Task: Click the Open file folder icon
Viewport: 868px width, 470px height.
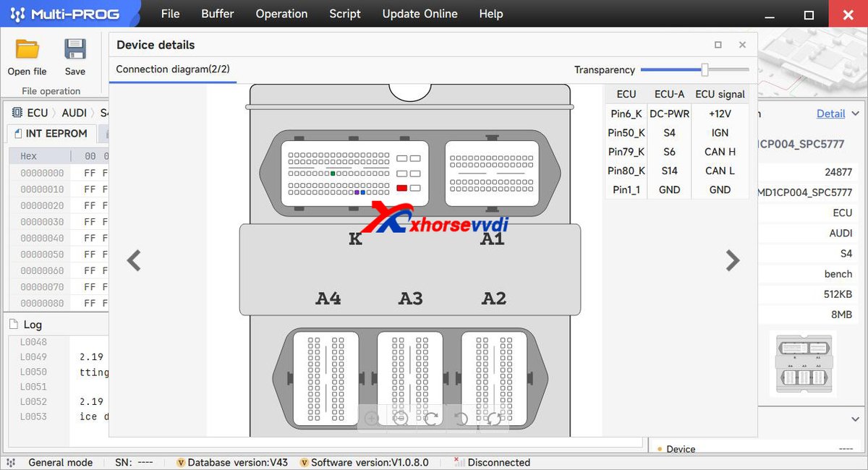Action: click(x=27, y=49)
